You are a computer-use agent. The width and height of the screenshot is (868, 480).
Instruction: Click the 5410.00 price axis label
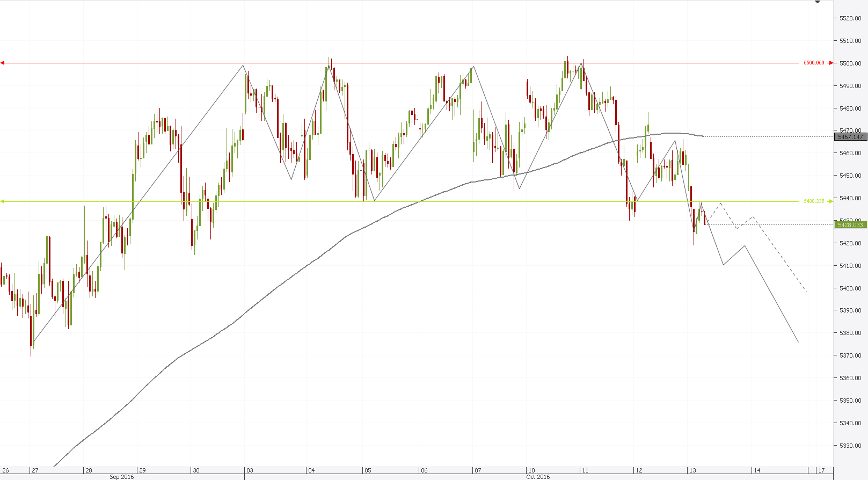(x=850, y=266)
